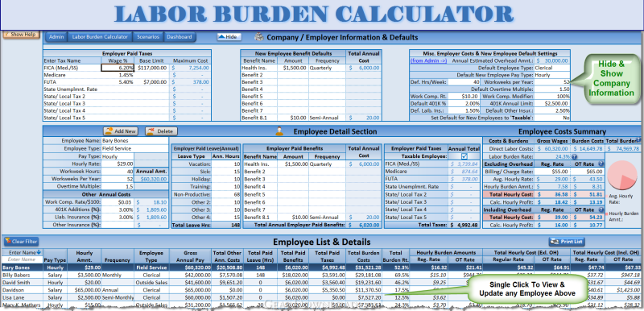This screenshot has height=311, width=644.
Task: Go to the Dashboard tab
Action: coord(180,37)
